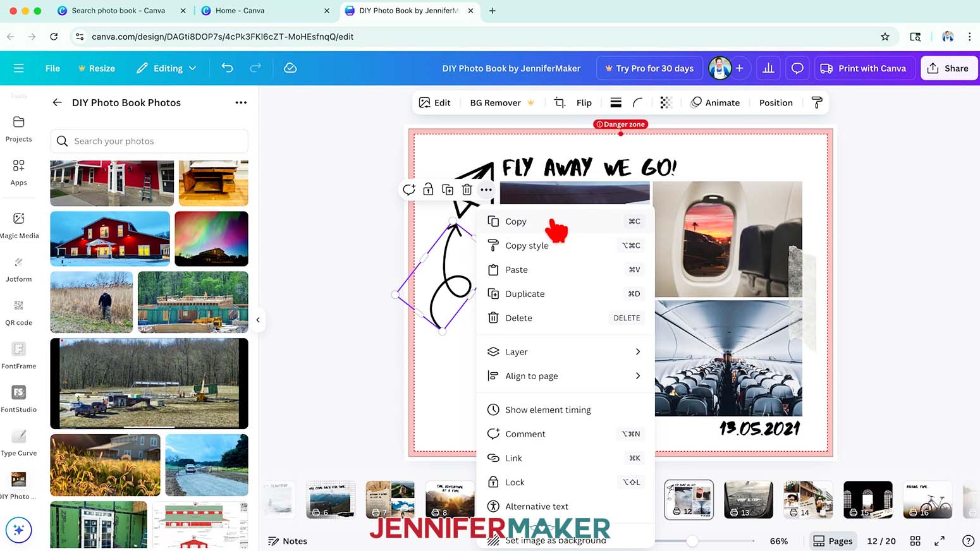Open FontFrame app in the sidebar
Image resolution: width=980 pixels, height=551 pixels.
tap(18, 356)
